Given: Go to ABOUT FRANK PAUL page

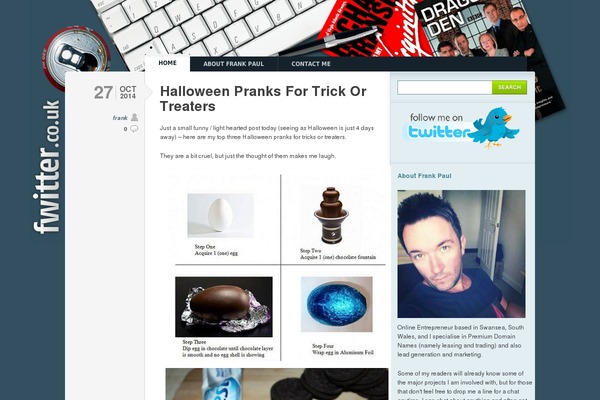Looking at the screenshot, I should point(233,64).
